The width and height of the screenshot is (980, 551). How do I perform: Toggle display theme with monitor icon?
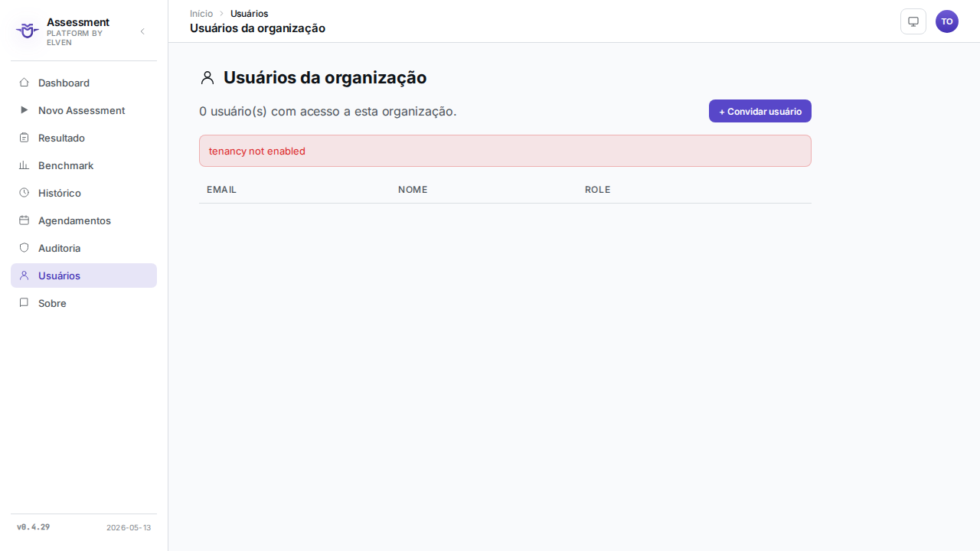coord(913,21)
